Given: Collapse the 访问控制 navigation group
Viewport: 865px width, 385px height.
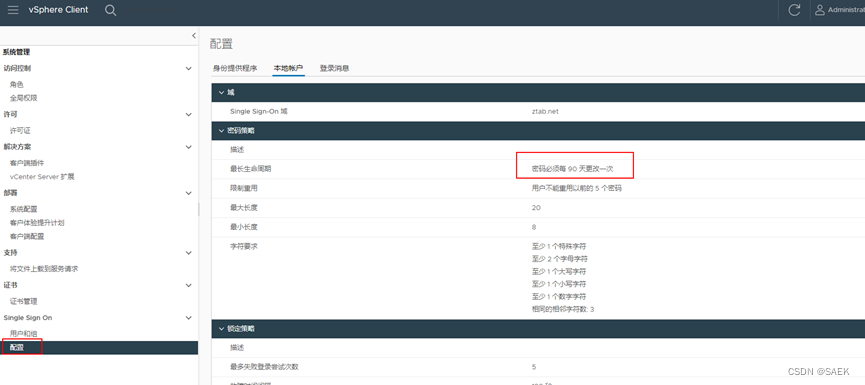Looking at the screenshot, I should point(189,69).
